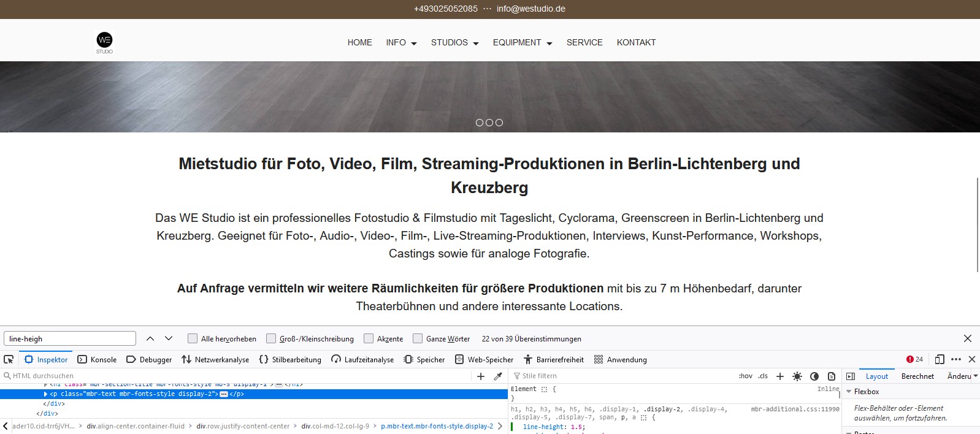Check the 'Groß-/Kleinschreibung' option
This screenshot has height=434, width=980.
tap(271, 338)
